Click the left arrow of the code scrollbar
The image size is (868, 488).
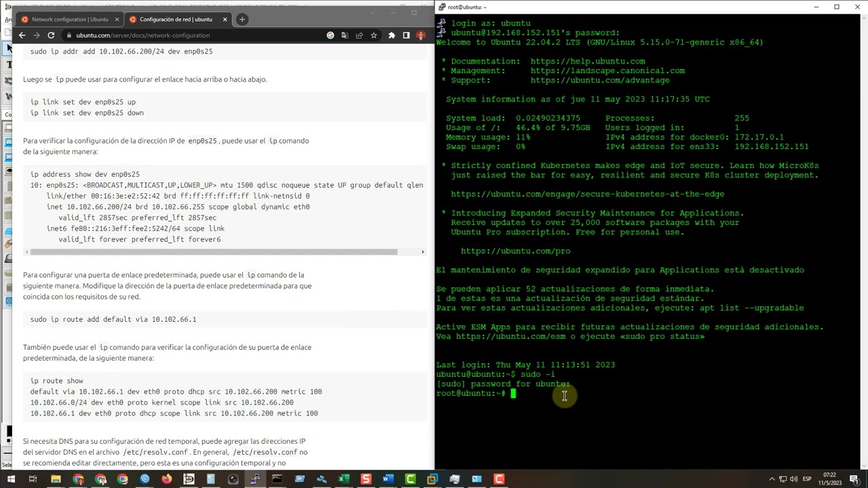coord(26,252)
